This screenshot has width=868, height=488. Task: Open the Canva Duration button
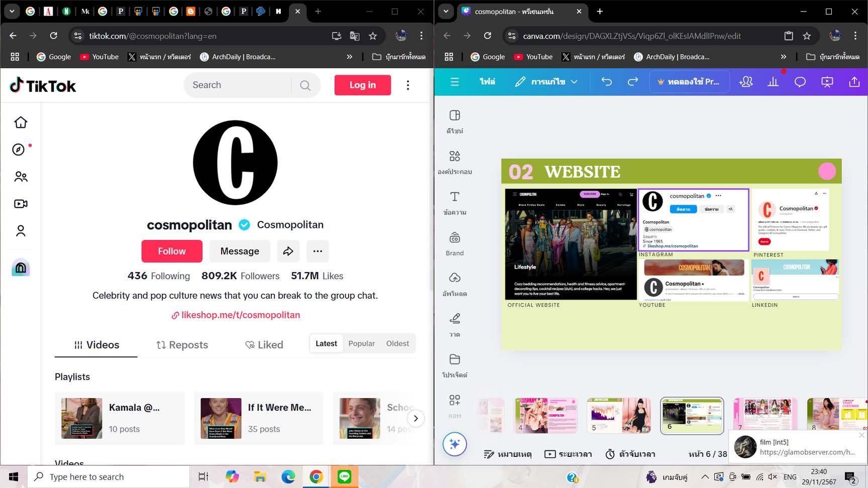click(568, 454)
